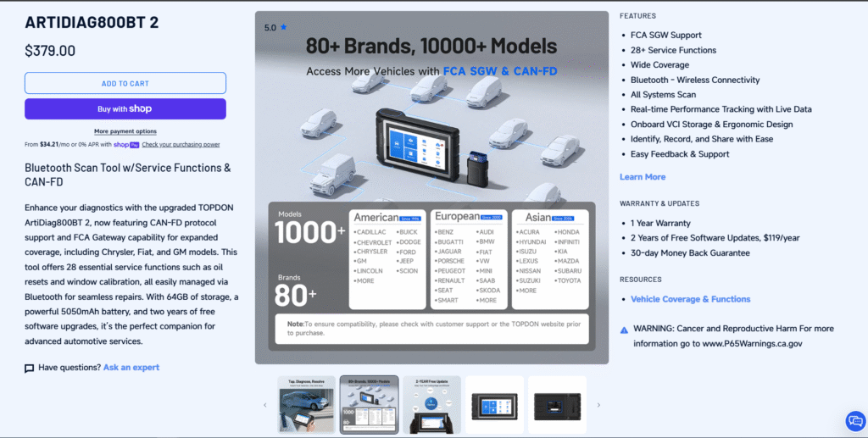Click 2 Years of Free Software Updates item

coord(715,238)
